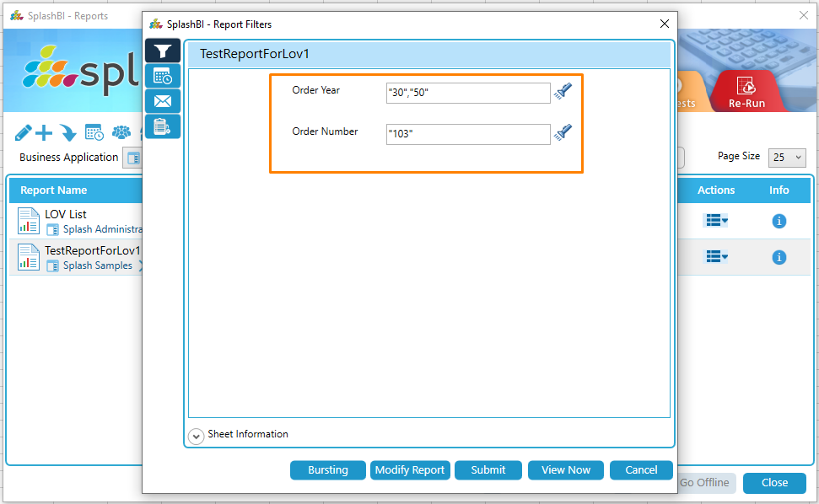
Task: Click the Go Offline button
Action: click(x=705, y=483)
